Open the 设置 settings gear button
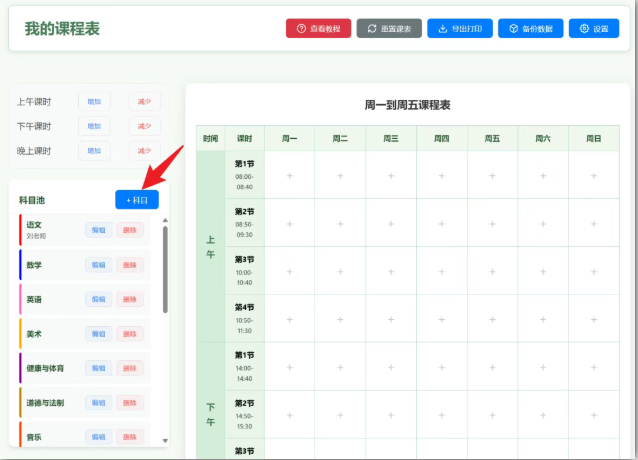Viewport: 638px width, 460px height. [x=594, y=29]
